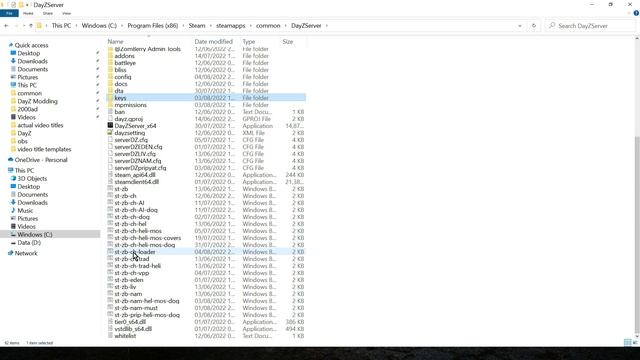This screenshot has height=360, width=640.
Task: Select the st-zb-ch-trad-heli file name
Action: (138, 266)
